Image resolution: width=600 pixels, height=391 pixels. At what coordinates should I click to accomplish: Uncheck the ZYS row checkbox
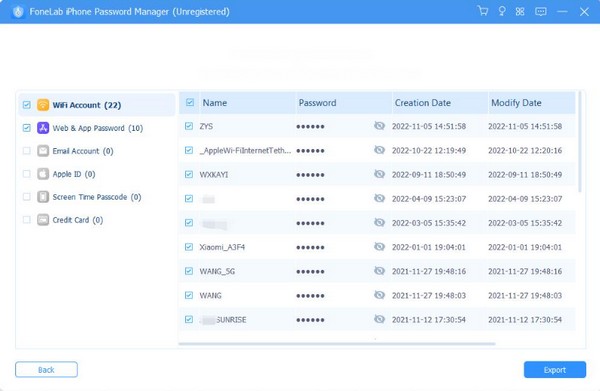[189, 126]
